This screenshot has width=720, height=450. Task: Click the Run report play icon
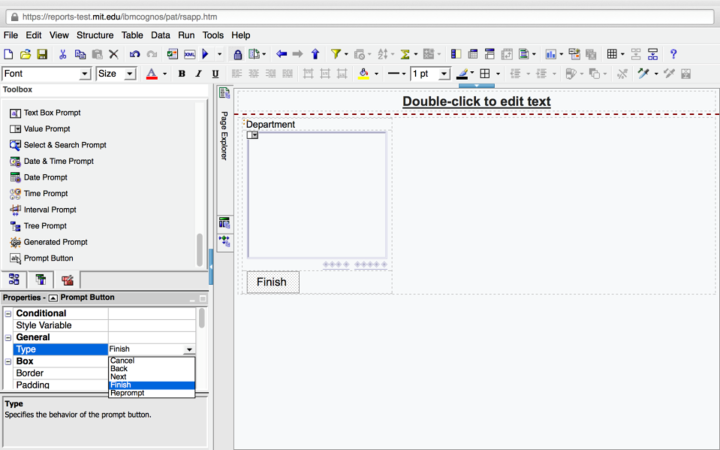[x=205, y=54]
